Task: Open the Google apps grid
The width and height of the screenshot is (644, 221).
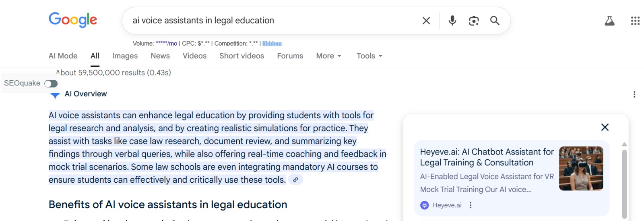Action: [x=635, y=21]
